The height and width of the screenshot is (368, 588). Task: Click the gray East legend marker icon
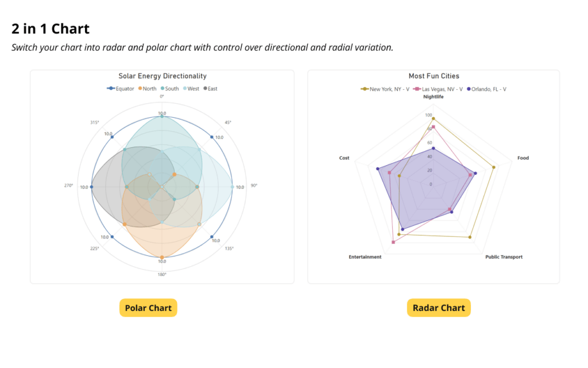[x=204, y=89]
